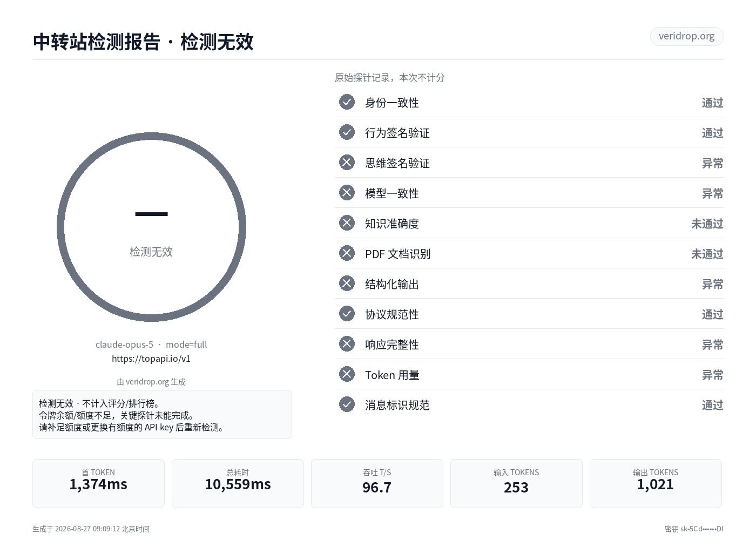Click the 吞吐 T/S 96.7 stat card
756x540 pixels.
point(377,483)
